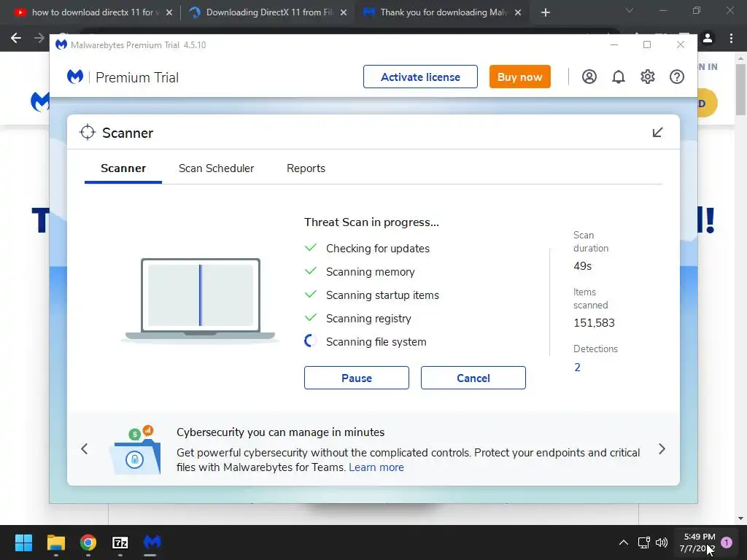Viewport: 747px width, 560px height.
Task: Cancel the threat scan
Action: pyautogui.click(x=473, y=378)
